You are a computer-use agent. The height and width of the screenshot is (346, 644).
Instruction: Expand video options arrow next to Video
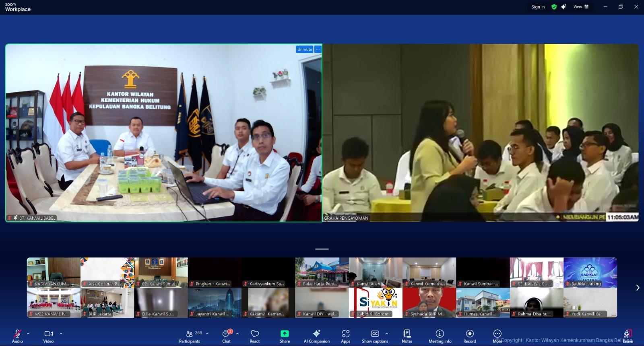(x=61, y=334)
